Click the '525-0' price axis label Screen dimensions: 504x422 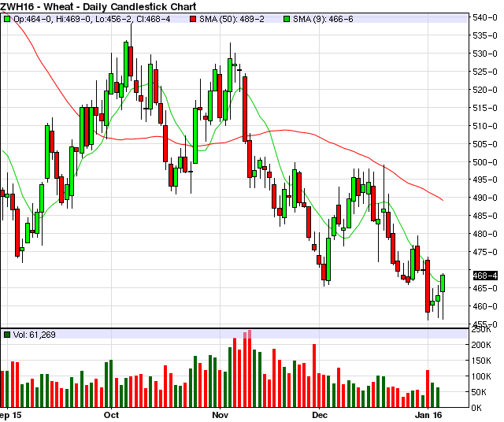(x=485, y=72)
